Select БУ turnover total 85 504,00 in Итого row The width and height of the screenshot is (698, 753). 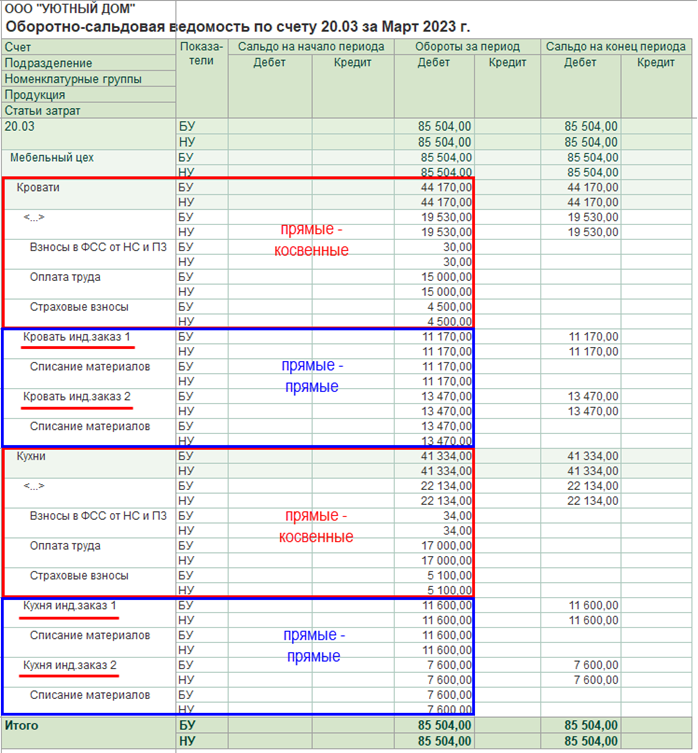444,725
